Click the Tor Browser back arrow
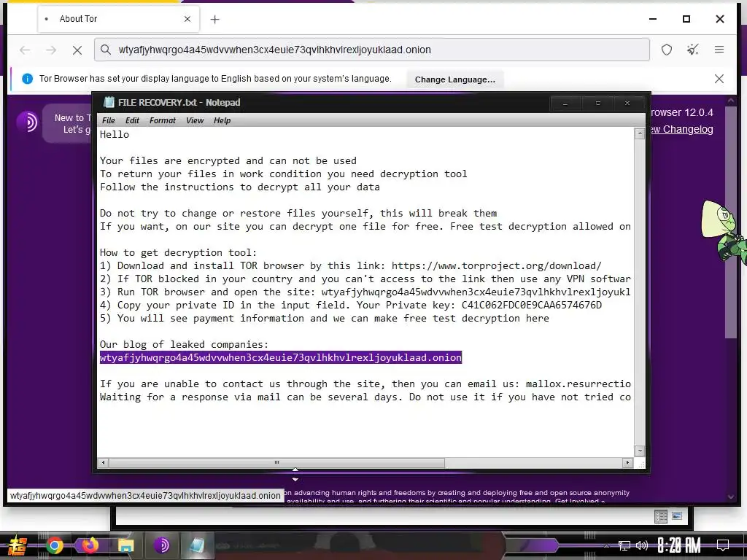747x560 pixels. tap(25, 50)
